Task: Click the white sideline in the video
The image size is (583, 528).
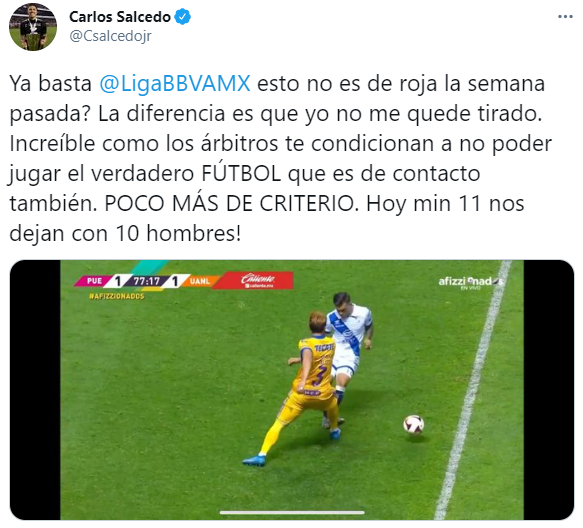Action: click(x=472, y=390)
